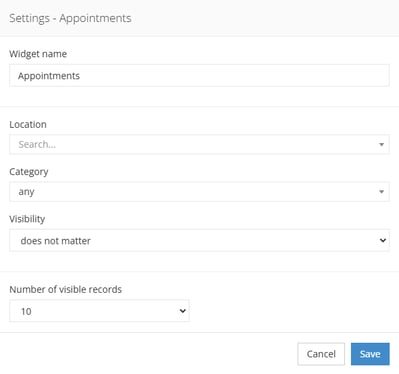
Task: Cancel the settings dialog
Action: (321, 354)
